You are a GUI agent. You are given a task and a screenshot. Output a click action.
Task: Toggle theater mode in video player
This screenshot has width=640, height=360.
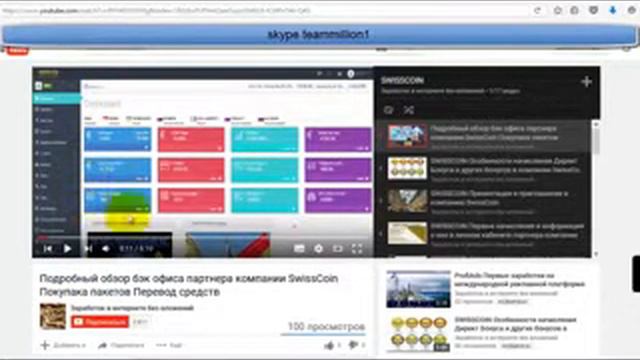coord(338,248)
